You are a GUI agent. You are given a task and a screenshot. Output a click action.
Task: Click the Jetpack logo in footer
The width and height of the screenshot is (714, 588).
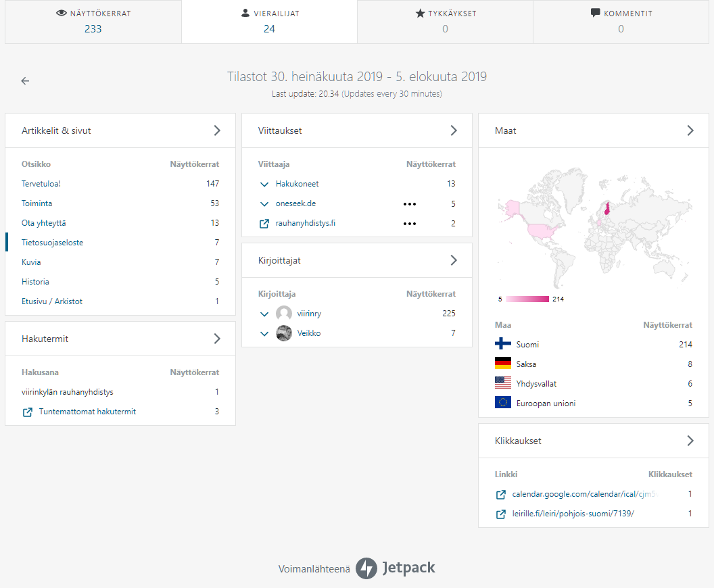point(396,568)
